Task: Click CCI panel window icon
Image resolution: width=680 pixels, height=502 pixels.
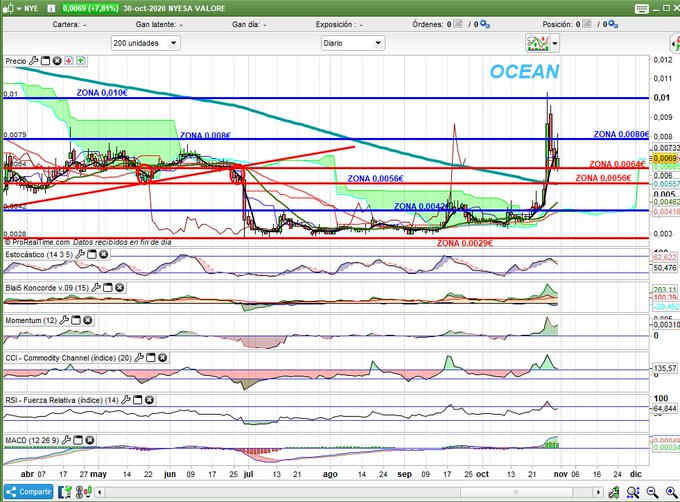Action: (x=150, y=358)
